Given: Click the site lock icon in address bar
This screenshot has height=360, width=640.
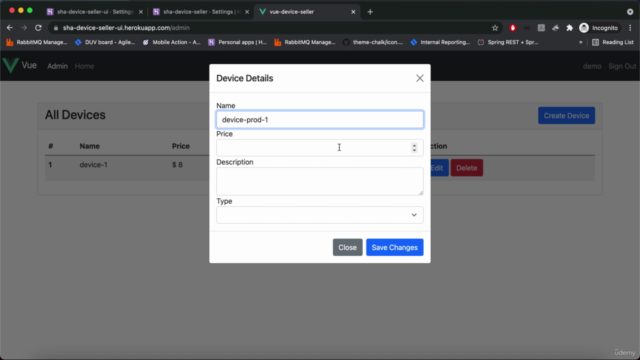Looking at the screenshot, I should (56, 28).
